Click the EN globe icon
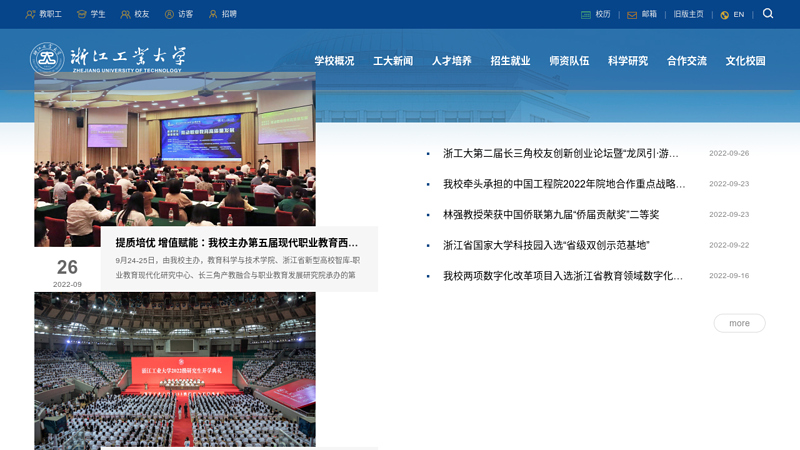The image size is (800, 450). (724, 15)
